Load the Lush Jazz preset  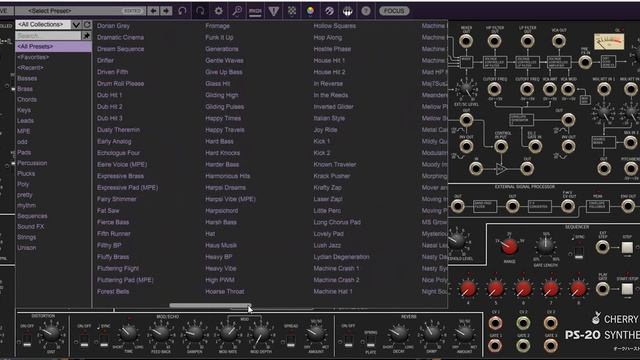(327, 245)
